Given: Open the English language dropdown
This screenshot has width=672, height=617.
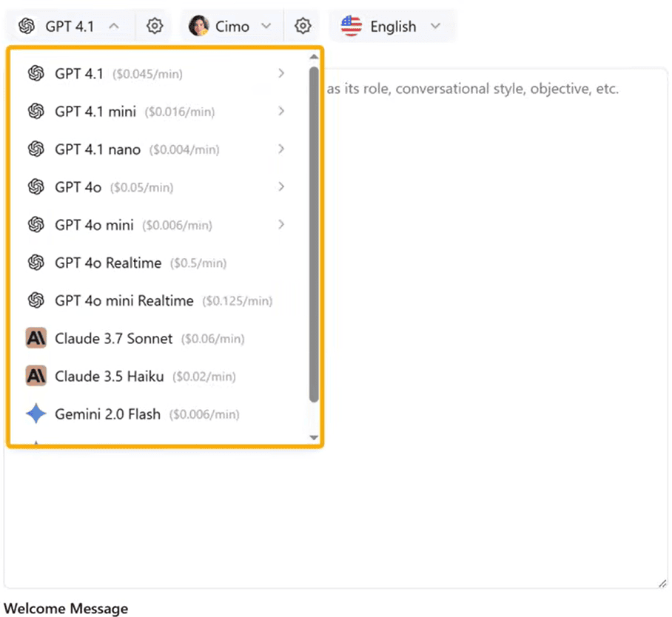Looking at the screenshot, I should tap(435, 27).
